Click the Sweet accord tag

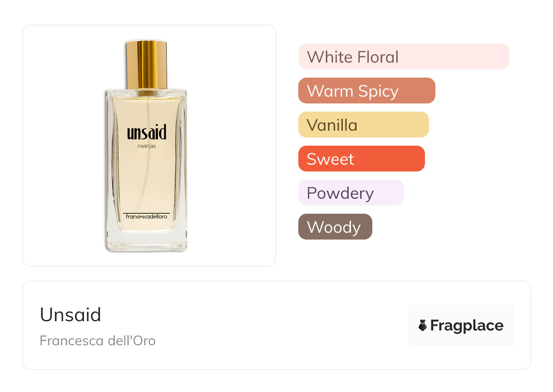tap(361, 159)
